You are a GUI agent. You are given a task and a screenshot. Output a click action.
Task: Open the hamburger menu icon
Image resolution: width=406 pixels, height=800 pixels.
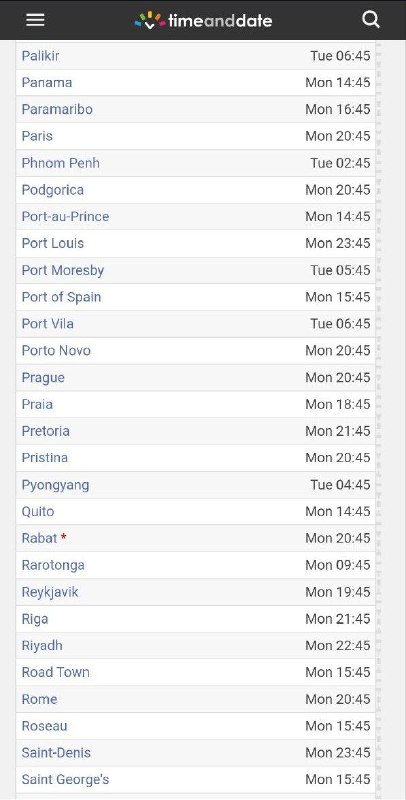coord(35,19)
